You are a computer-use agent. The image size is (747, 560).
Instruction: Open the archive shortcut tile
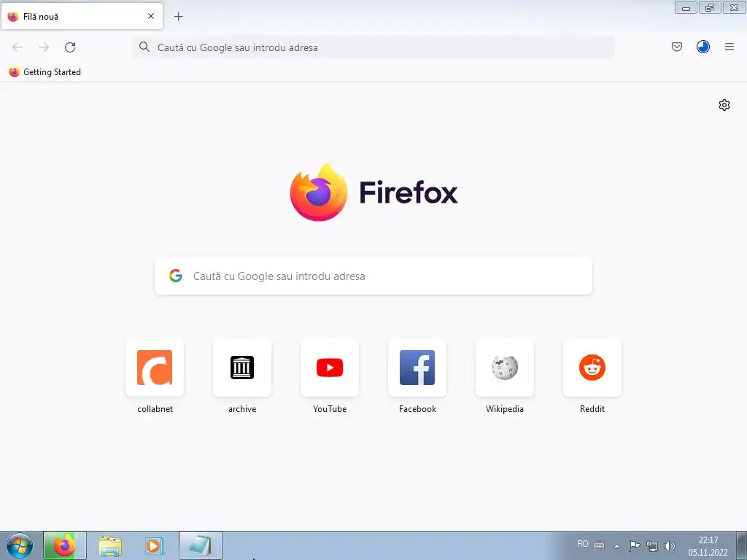pos(242,367)
